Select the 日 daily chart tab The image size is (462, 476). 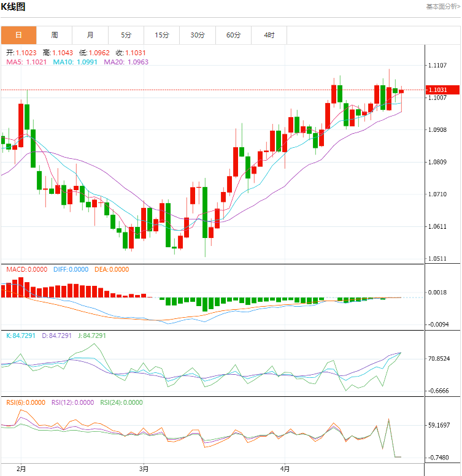coord(18,35)
